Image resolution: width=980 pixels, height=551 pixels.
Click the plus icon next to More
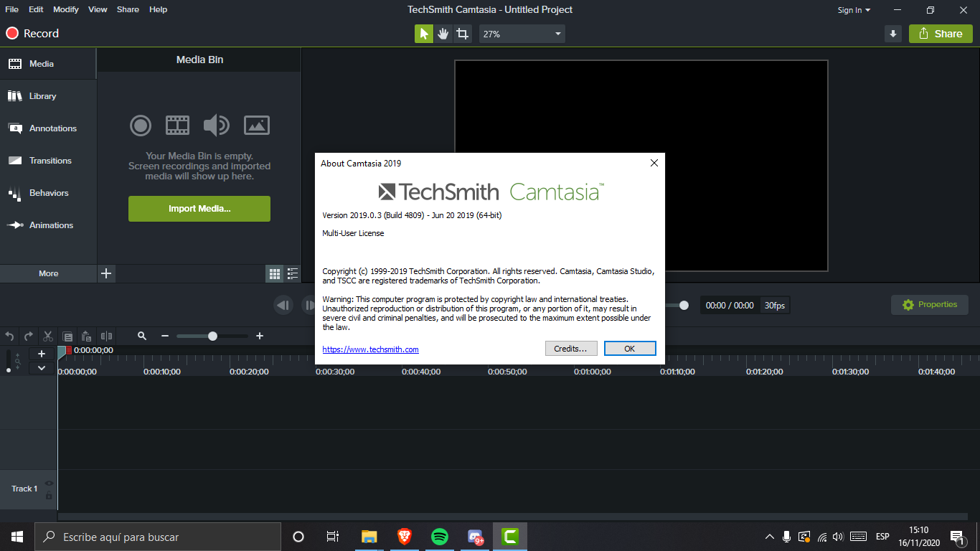[106, 273]
